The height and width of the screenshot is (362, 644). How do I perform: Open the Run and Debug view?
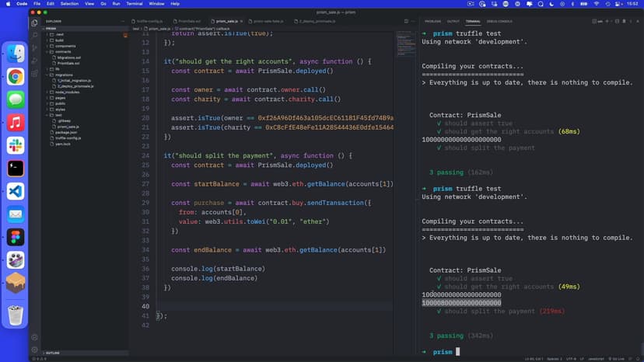point(34,60)
